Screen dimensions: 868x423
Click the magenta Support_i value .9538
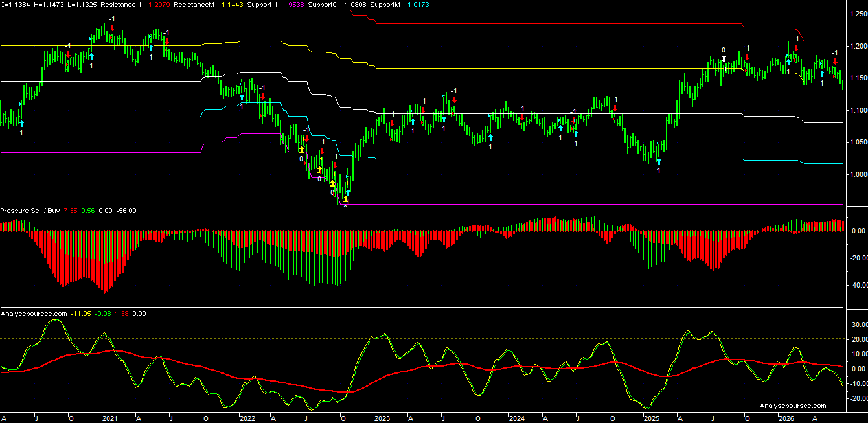coord(296,5)
